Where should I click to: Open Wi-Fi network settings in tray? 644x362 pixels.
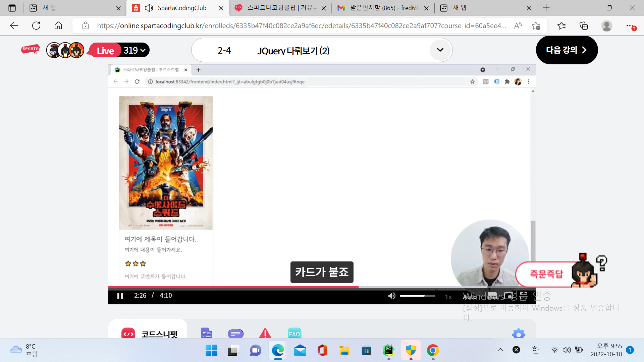tap(555, 350)
